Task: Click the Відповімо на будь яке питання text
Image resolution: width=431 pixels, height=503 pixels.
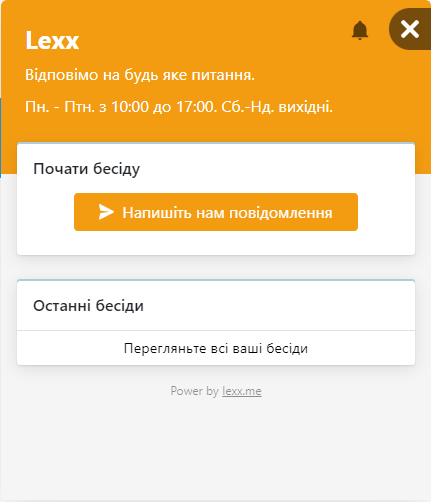Action: 140,75
